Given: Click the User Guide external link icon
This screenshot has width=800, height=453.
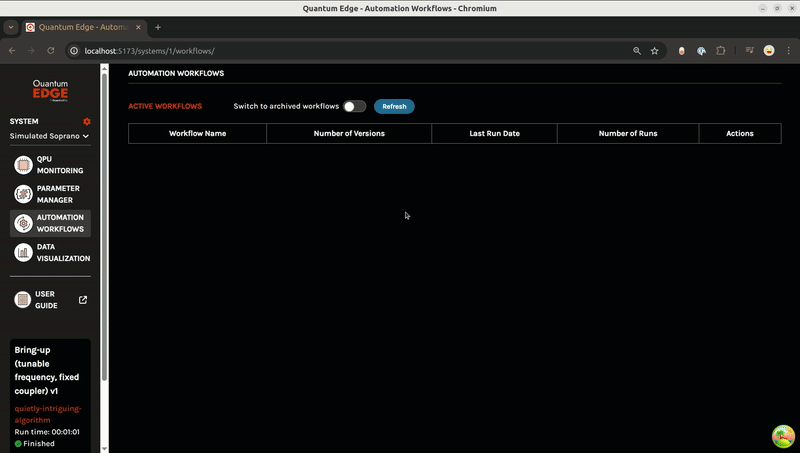Looking at the screenshot, I should point(83,300).
